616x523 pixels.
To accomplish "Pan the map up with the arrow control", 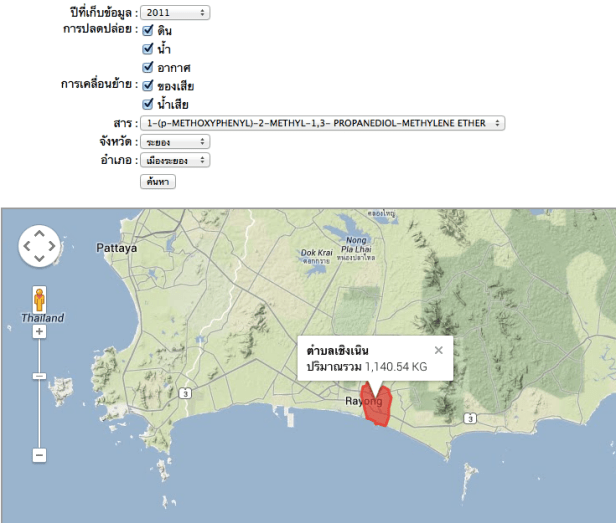I will point(39,232).
